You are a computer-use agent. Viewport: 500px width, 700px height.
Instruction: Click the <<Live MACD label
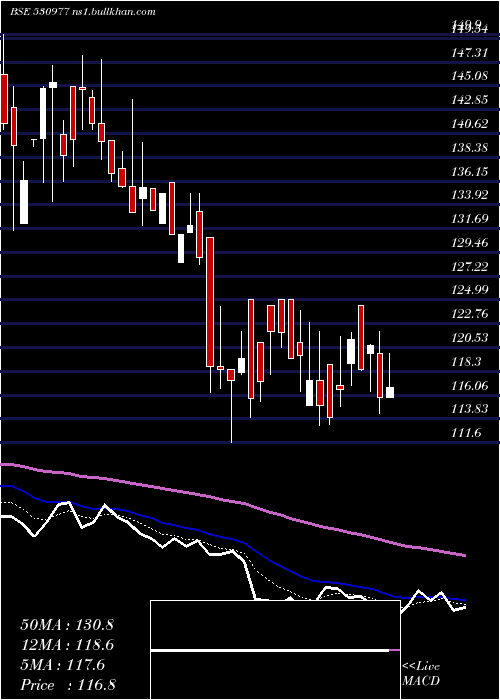click(x=421, y=674)
